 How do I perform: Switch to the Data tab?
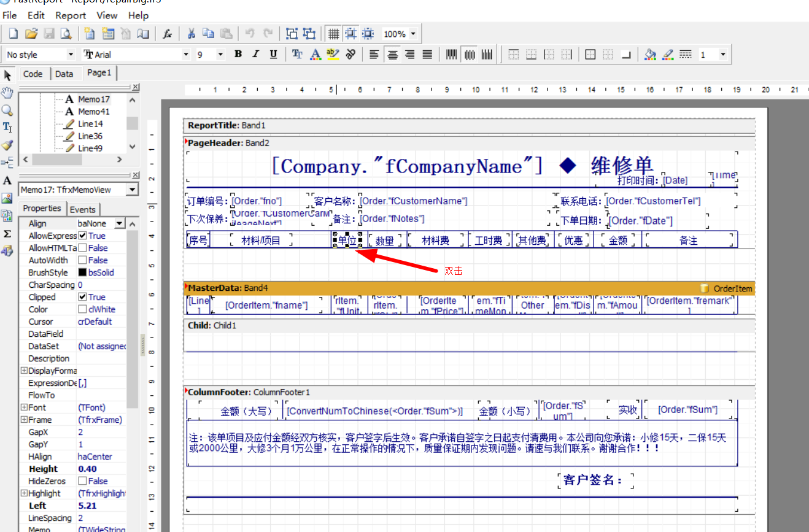pyautogui.click(x=64, y=74)
